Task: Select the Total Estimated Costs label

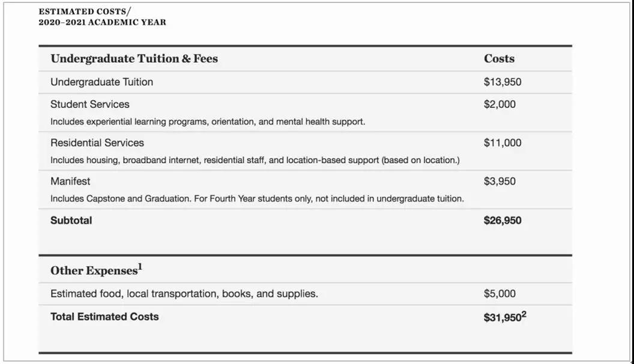Action: pyautogui.click(x=104, y=317)
